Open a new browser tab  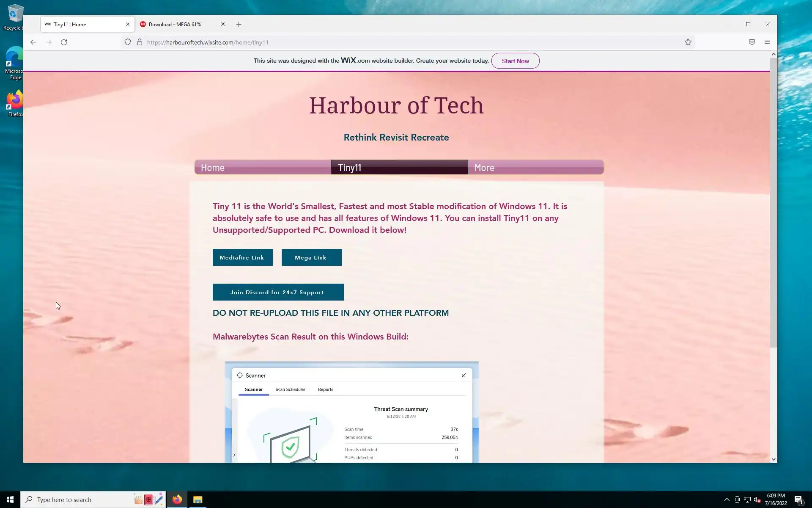click(239, 25)
